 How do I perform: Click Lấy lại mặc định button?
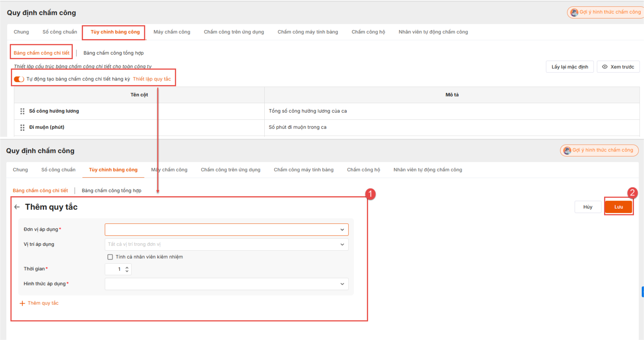(570, 67)
